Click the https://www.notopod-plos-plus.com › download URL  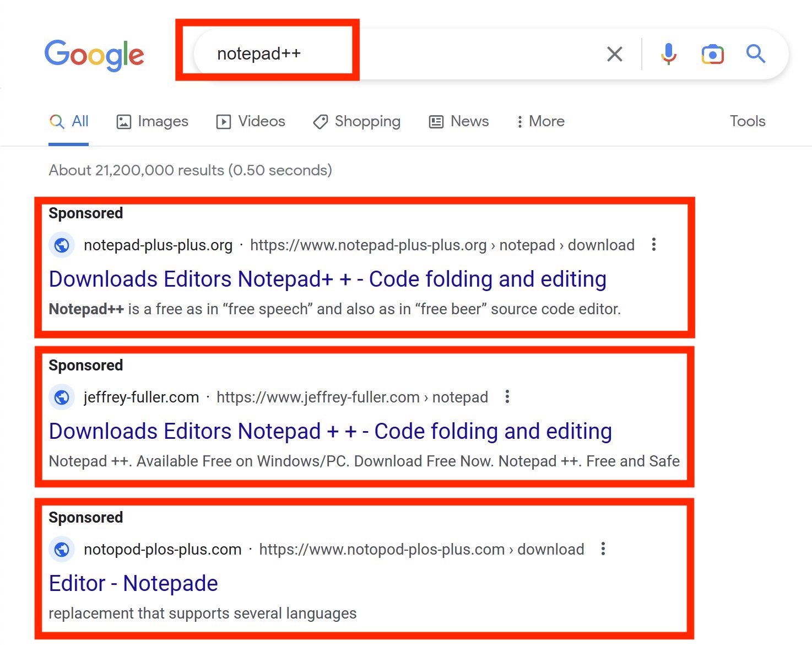click(421, 549)
